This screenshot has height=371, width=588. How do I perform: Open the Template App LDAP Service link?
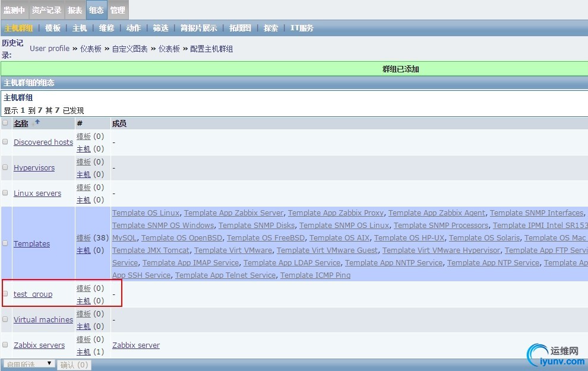[292, 263]
